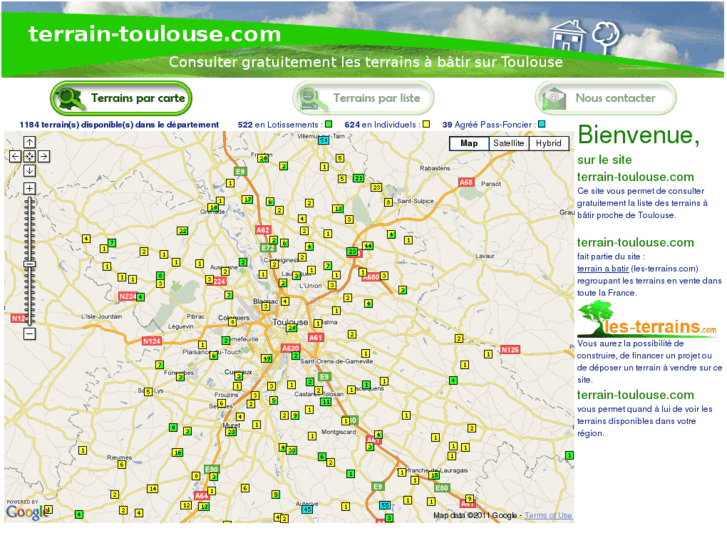This screenshot has width=727, height=545.
Task: Click the 'Bienvenue,' heading
Action: click(x=638, y=135)
